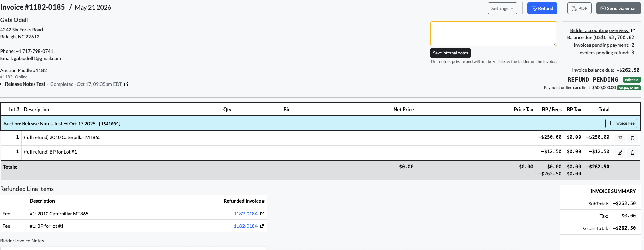Delete the 2010 Caterpillar MT865 refund line

coord(633,138)
